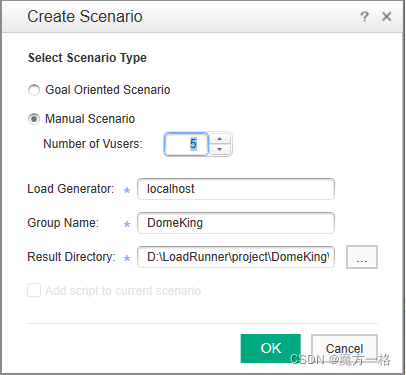Click the Create Scenario title text
406x375 pixels.
click(x=85, y=16)
